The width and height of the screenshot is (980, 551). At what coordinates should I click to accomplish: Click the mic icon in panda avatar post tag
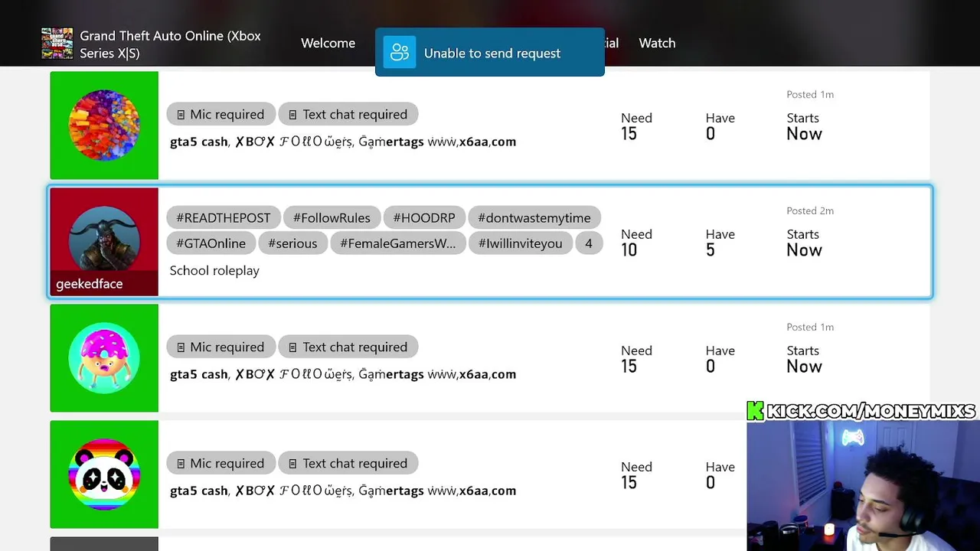(x=181, y=464)
